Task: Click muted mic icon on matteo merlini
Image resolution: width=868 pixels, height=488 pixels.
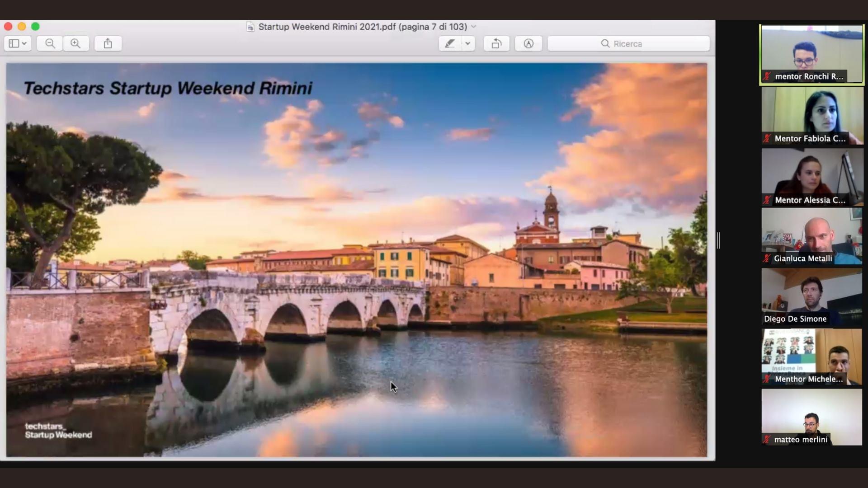Action: tap(767, 439)
